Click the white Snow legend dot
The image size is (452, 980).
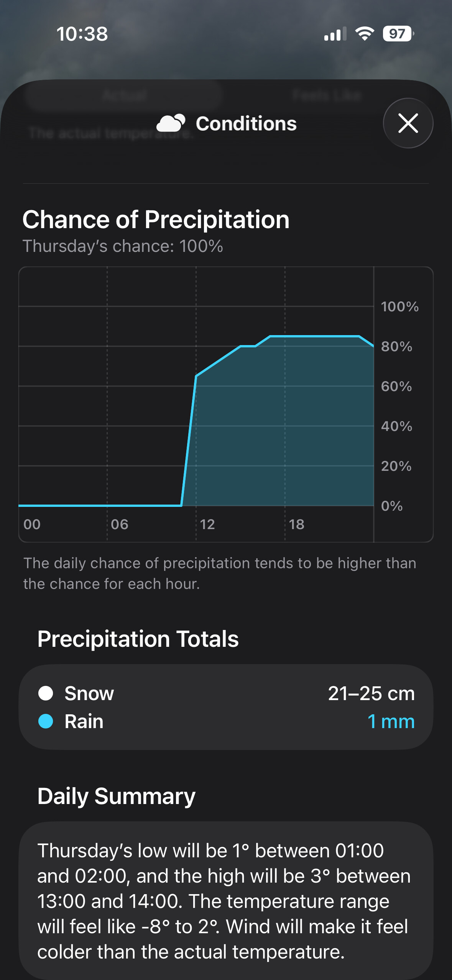click(46, 693)
